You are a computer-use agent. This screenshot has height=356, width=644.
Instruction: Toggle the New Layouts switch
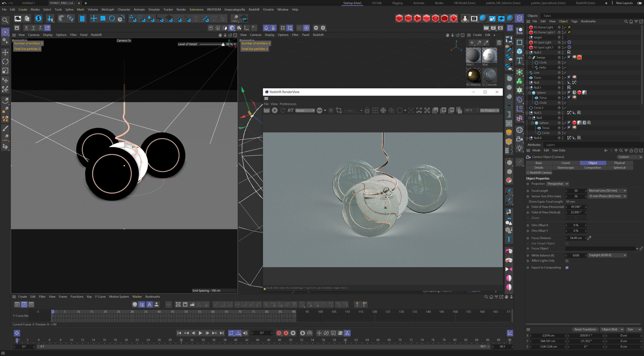(x=639, y=3)
